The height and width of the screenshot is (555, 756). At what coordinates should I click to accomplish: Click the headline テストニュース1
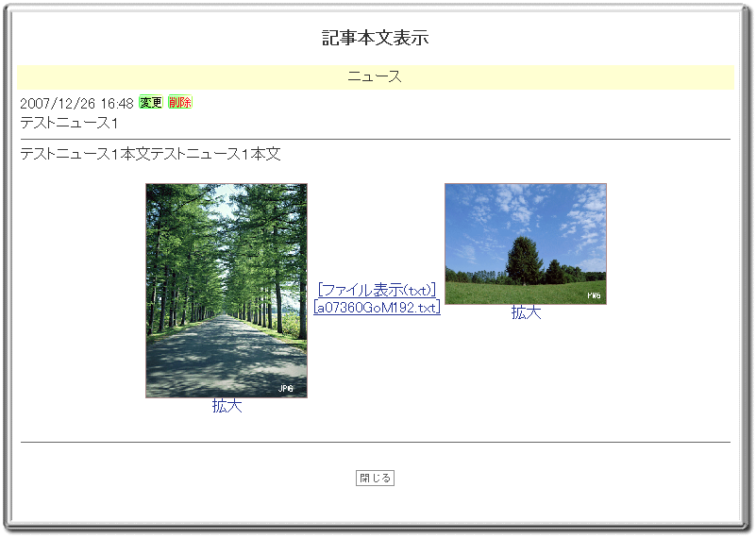coord(69,123)
